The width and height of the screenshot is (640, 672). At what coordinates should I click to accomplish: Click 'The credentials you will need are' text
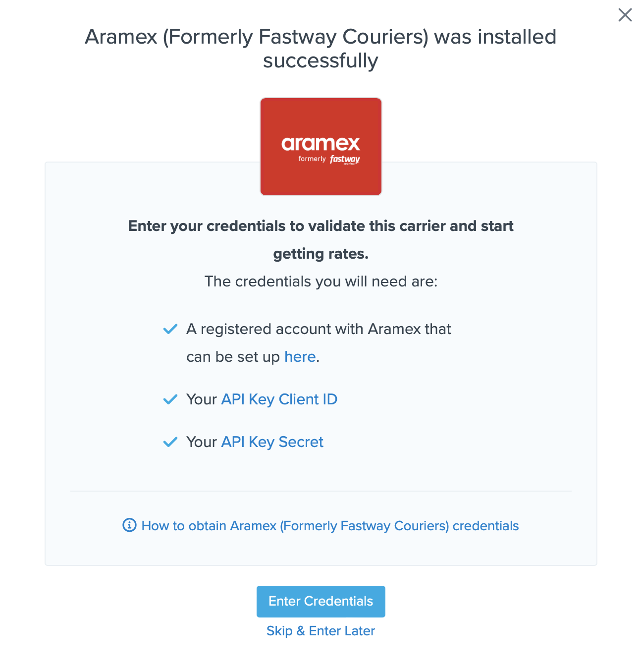320,281
